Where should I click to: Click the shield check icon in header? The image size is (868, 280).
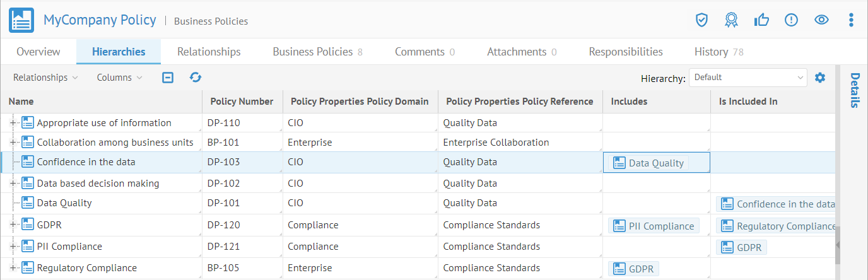(x=701, y=20)
